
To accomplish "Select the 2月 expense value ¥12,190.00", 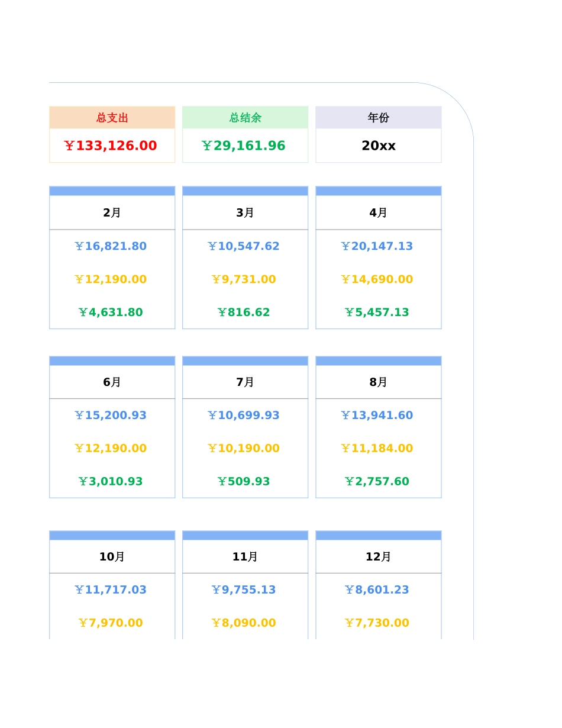I will coord(111,279).
